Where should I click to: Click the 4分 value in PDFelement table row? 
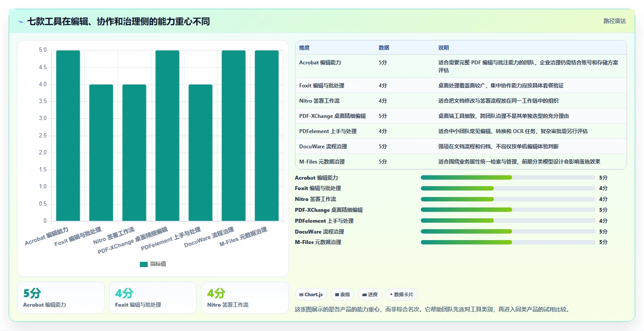pos(382,131)
